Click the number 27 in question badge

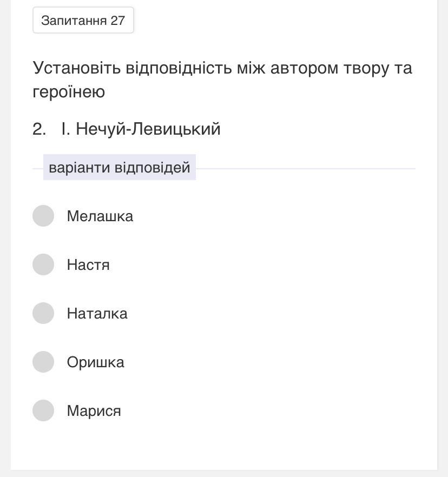point(117,21)
